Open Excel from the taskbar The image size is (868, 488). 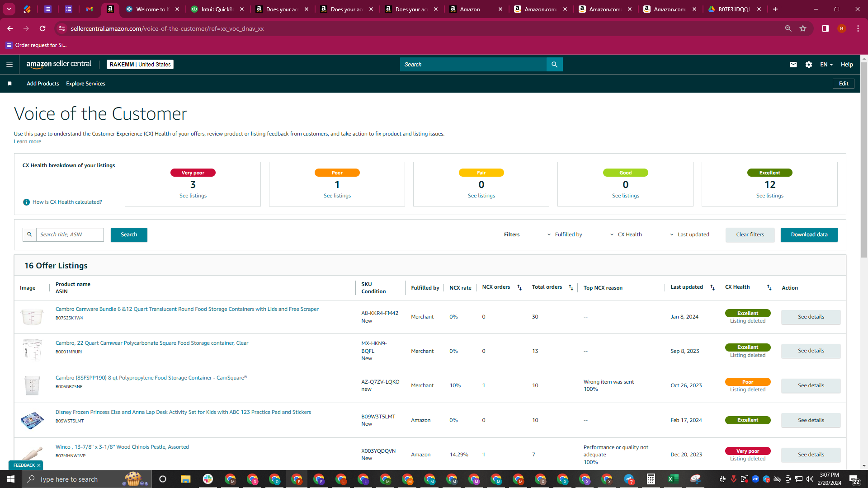click(673, 479)
